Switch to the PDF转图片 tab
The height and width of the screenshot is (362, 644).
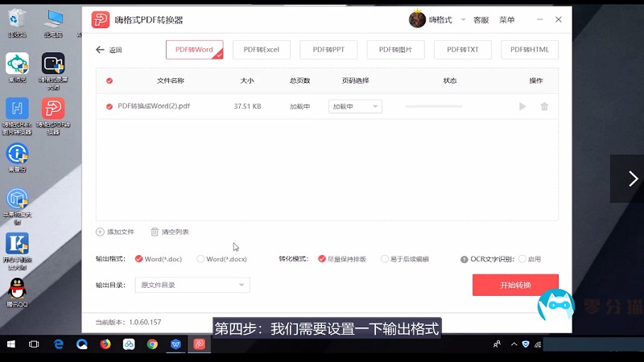395,50
